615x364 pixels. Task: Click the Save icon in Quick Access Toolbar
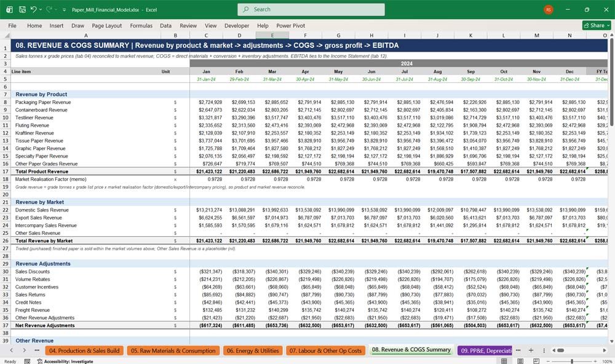tap(22, 9)
